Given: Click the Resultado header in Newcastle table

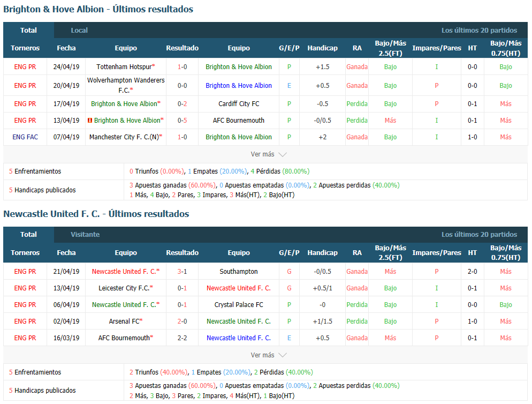Looking at the screenshot, I should point(182,252).
